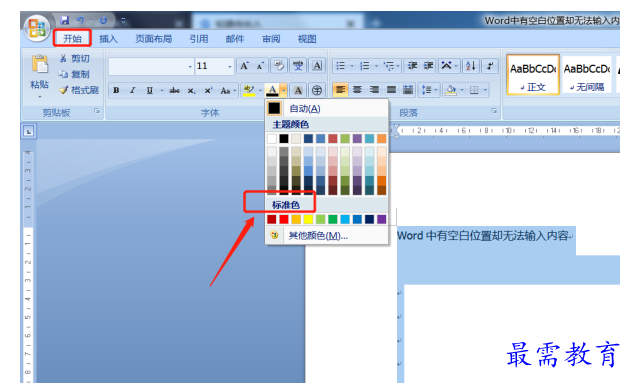
Task: Open the 审阅 ribbon tab
Action: coord(271,39)
